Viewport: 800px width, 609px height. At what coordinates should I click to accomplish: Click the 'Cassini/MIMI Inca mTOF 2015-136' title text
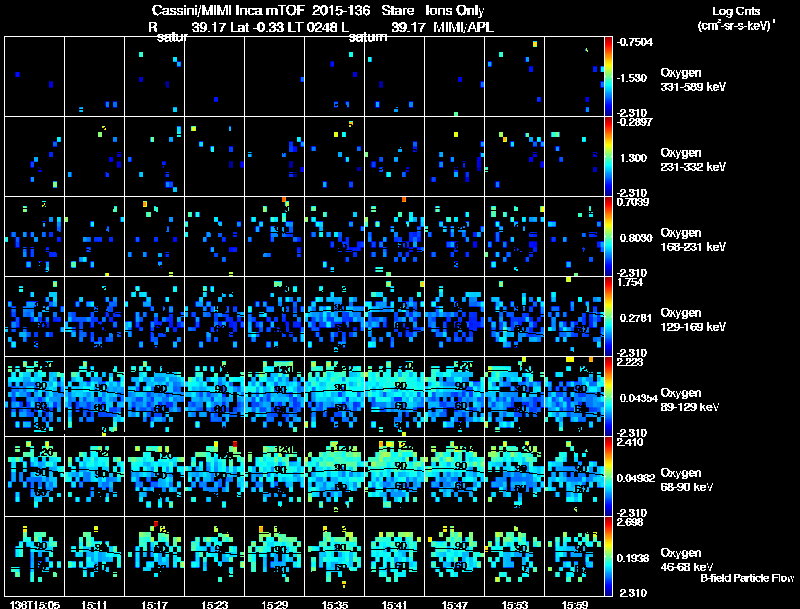coord(261,11)
